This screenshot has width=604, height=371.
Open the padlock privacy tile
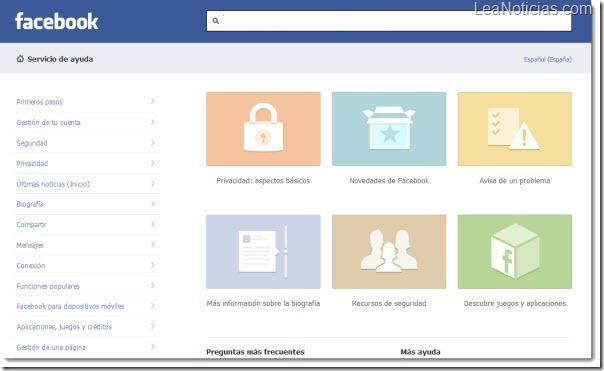click(263, 129)
